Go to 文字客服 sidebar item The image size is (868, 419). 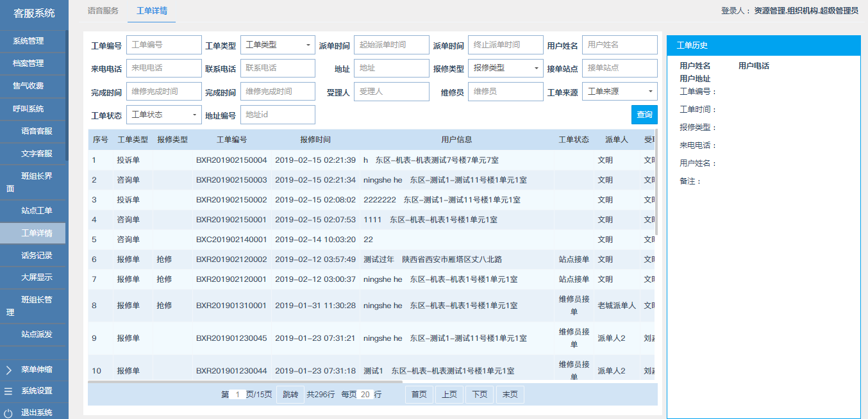33,154
